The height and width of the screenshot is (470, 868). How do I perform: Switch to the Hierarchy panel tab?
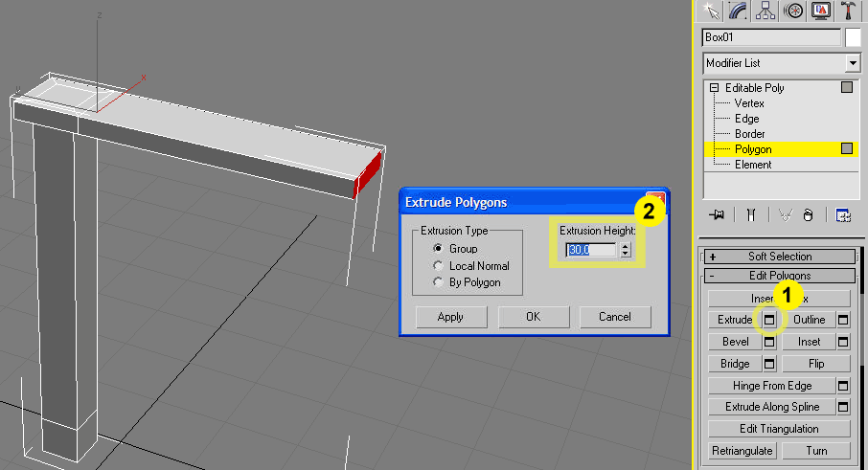[765, 11]
